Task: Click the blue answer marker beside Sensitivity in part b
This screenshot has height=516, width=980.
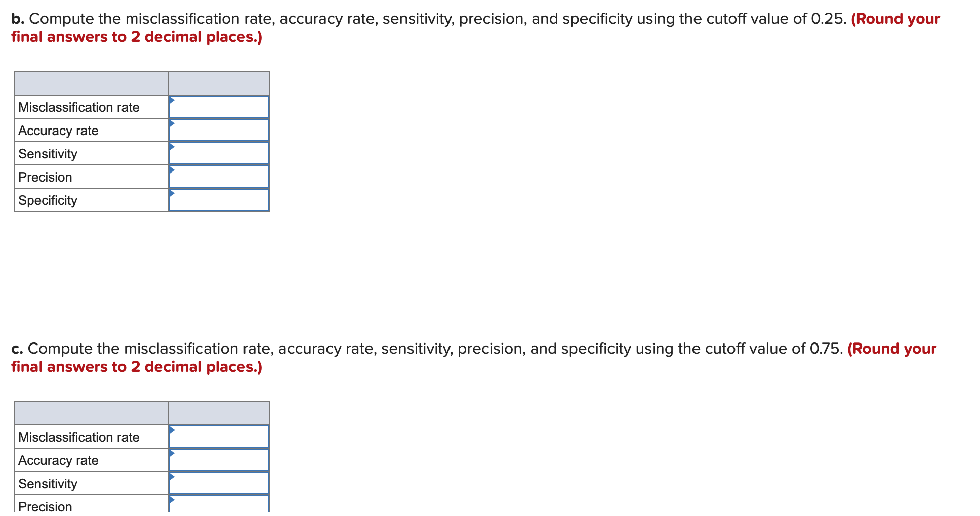Action: pos(172,146)
